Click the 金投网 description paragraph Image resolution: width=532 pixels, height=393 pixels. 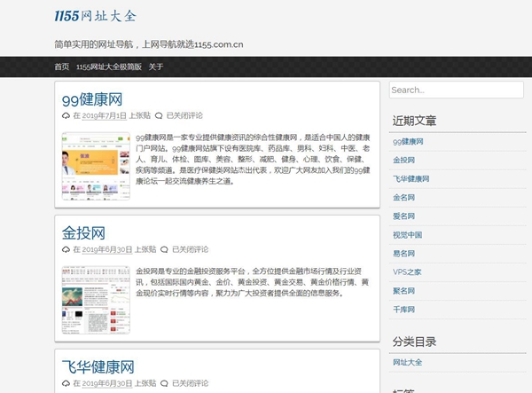[252, 282]
